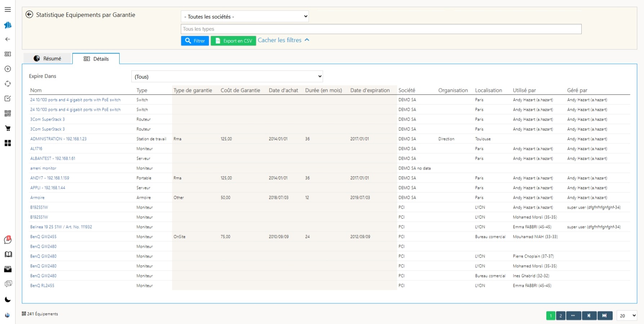Open the QR code sidebar icon

(8, 114)
